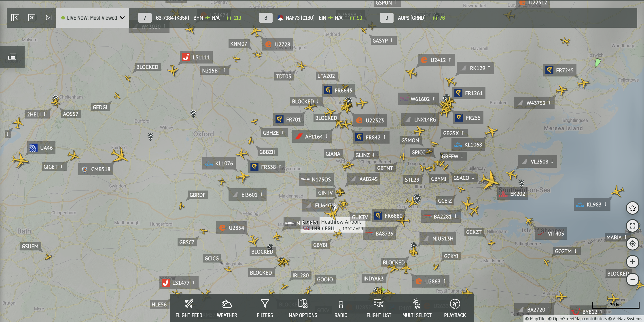Select flight label W43752
This screenshot has height=322, width=644.
tap(534, 103)
